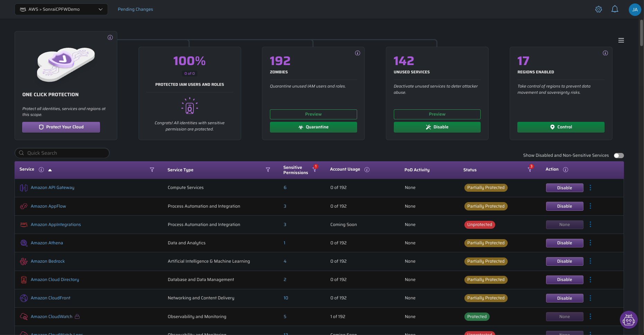Click the page vertical scrollbar
This screenshot has height=335, width=644.
pyautogui.click(x=642, y=33)
